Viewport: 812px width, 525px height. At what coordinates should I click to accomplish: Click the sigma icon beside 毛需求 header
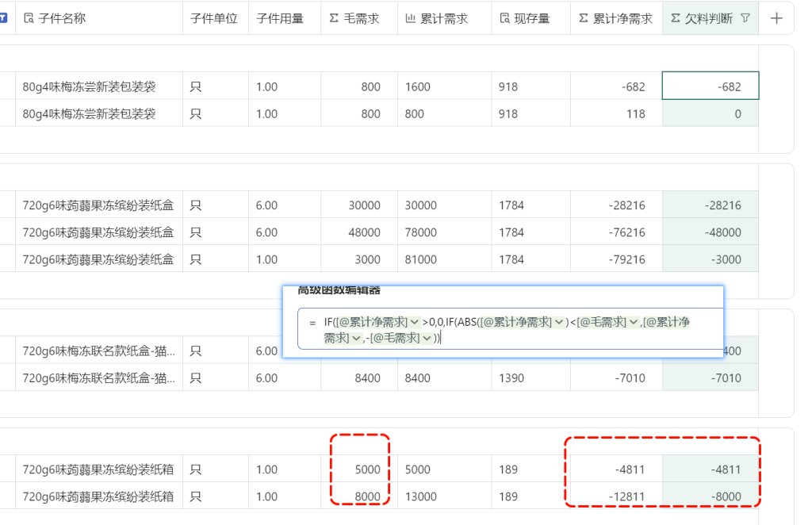334,18
